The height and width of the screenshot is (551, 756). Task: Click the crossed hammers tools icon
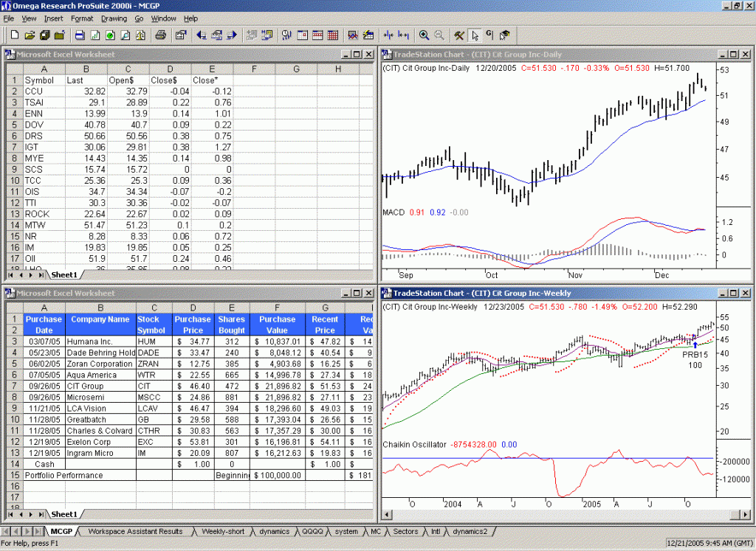[x=459, y=35]
